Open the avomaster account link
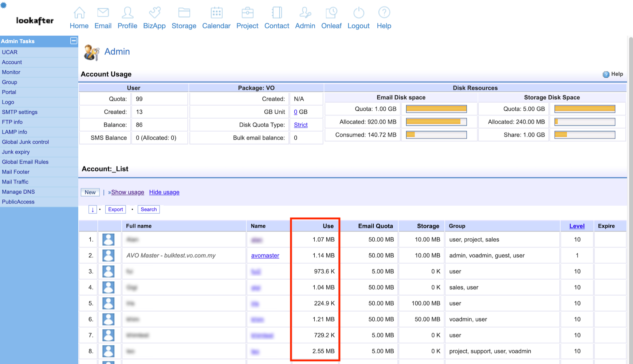The width and height of the screenshot is (633, 364). click(x=265, y=256)
